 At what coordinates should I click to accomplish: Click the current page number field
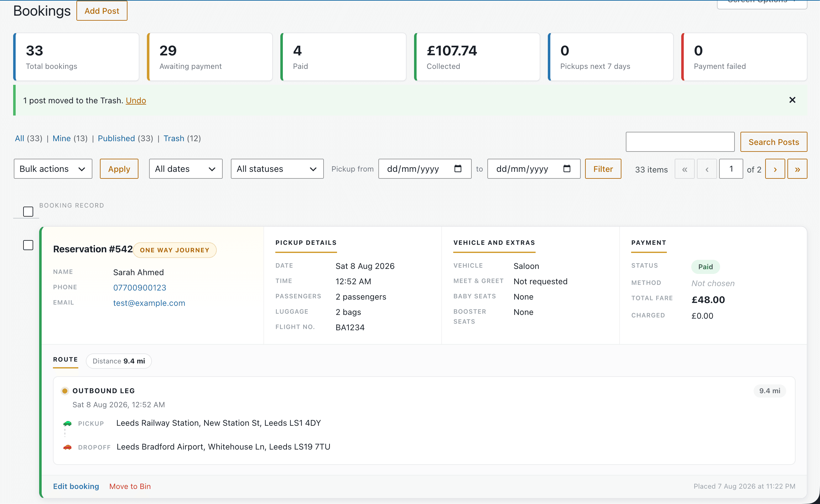click(x=731, y=169)
